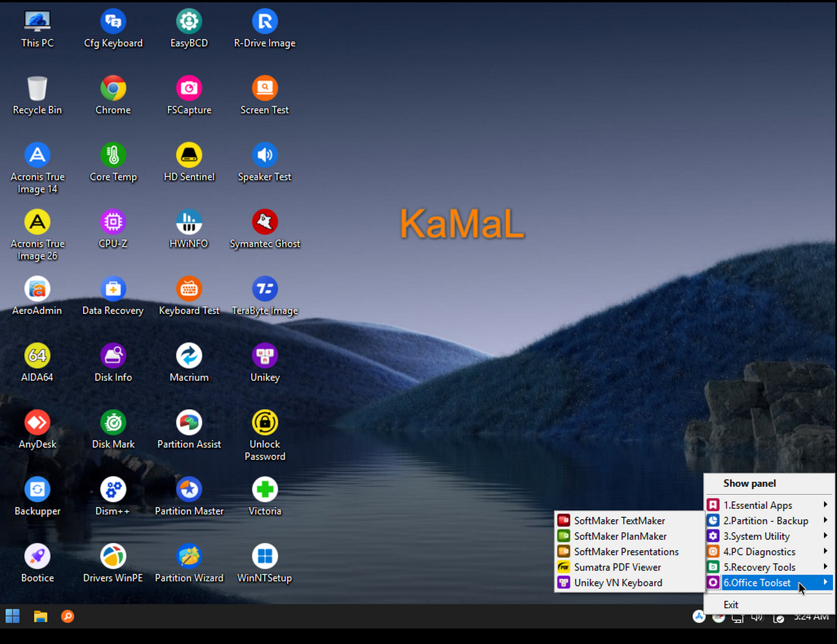The height and width of the screenshot is (644, 837).
Task: Select the Speaker Test icon
Action: coord(265,163)
